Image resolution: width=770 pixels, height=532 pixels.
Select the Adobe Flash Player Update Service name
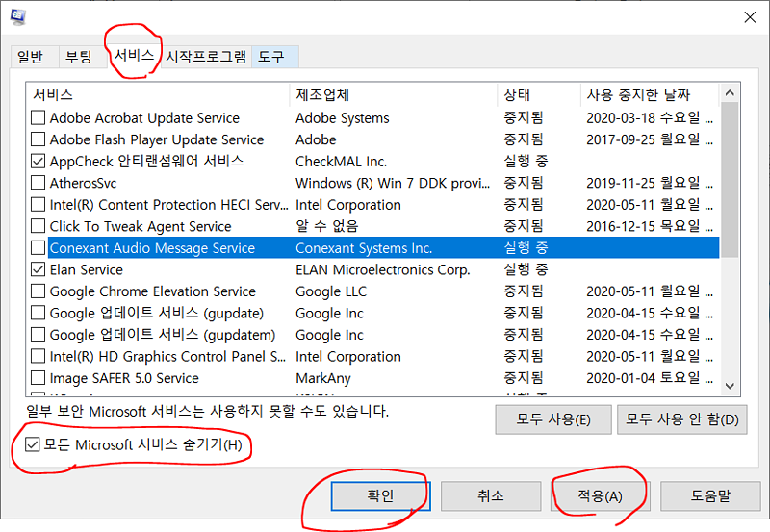pyautogui.click(x=157, y=139)
